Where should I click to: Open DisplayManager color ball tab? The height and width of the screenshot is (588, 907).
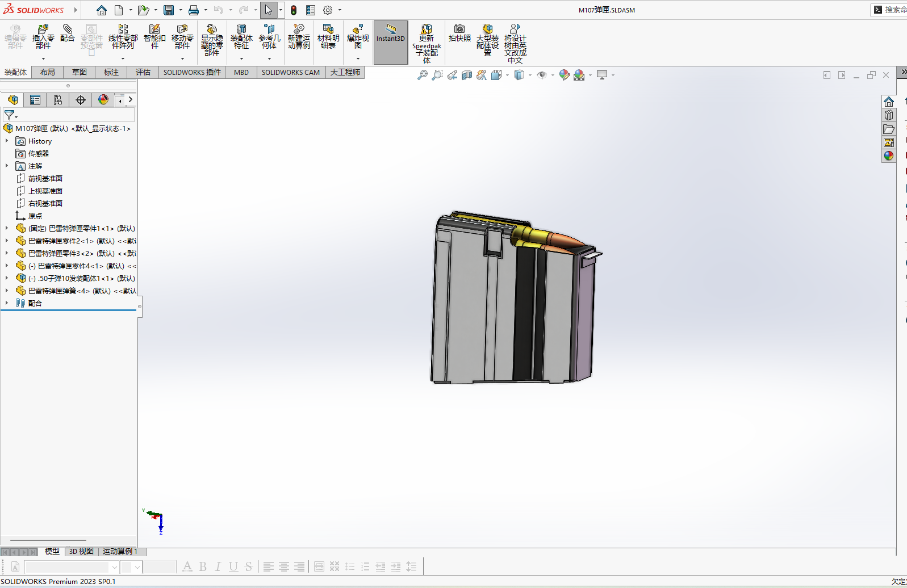coord(103,100)
